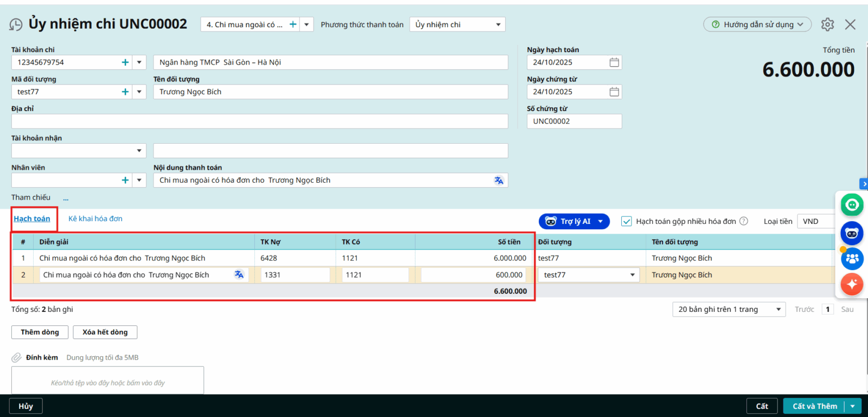Click the Thêm dòng button
This screenshot has width=868, height=417.
(x=40, y=332)
